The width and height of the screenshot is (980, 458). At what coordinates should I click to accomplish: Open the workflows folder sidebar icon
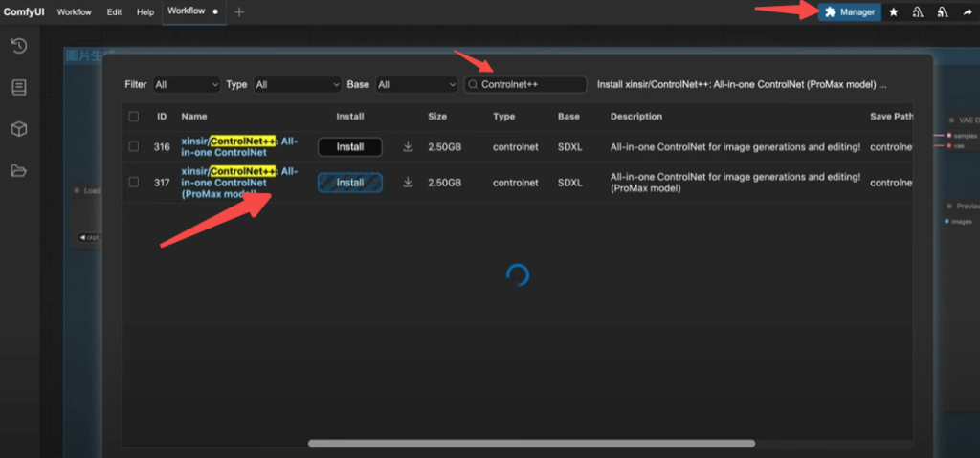(x=19, y=170)
